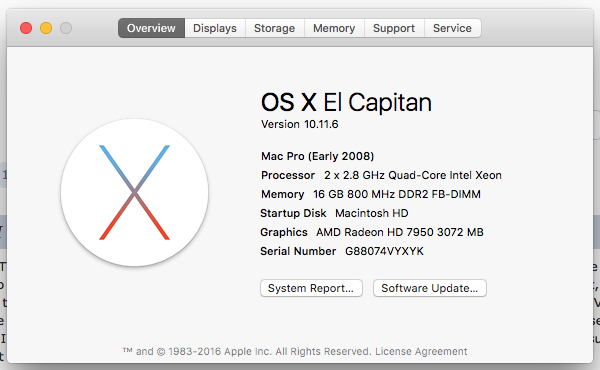The image size is (600, 370).
Task: Click the Macintosh HD startup disk value
Action: tap(372, 213)
